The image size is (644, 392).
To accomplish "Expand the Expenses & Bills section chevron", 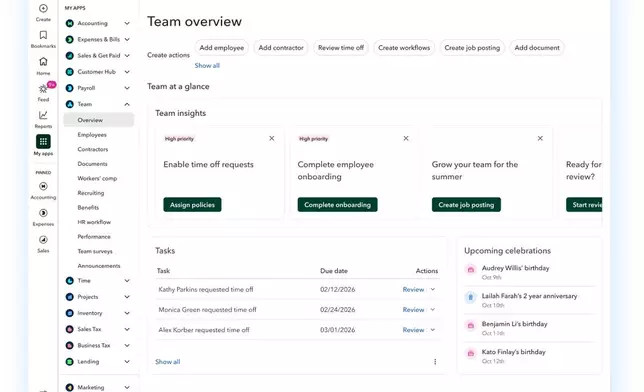I will click(127, 39).
